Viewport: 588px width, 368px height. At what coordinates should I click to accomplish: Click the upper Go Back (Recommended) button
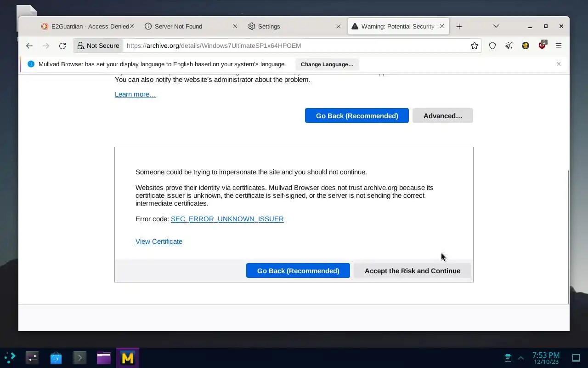click(x=357, y=115)
